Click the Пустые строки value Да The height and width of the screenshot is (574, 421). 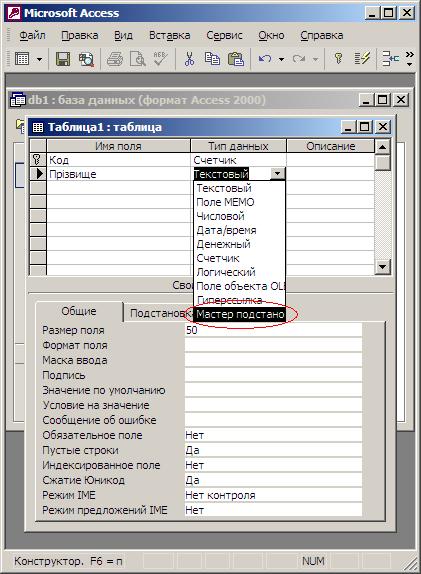[x=273, y=450]
